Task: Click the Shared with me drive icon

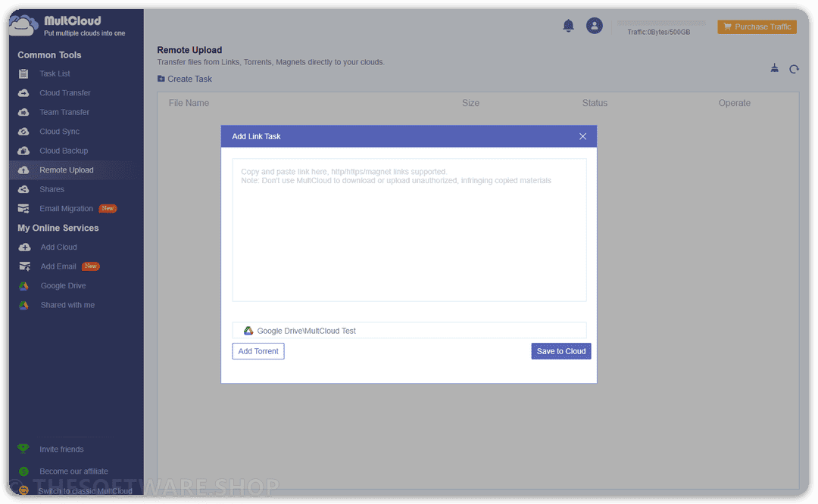Action: (x=24, y=305)
